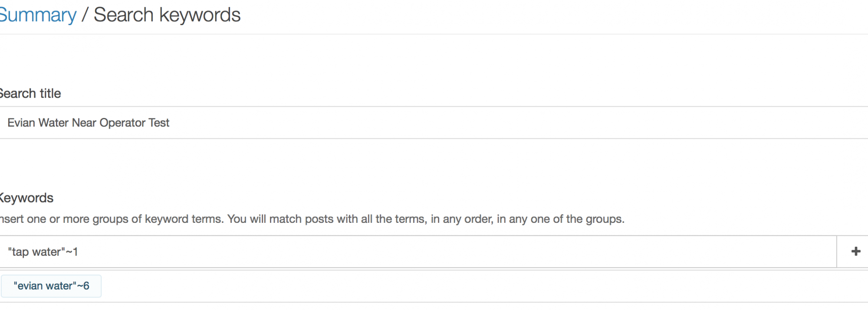Place cursor after "tap water"~1 in keywords
This screenshot has height=310, width=868.
click(x=79, y=252)
